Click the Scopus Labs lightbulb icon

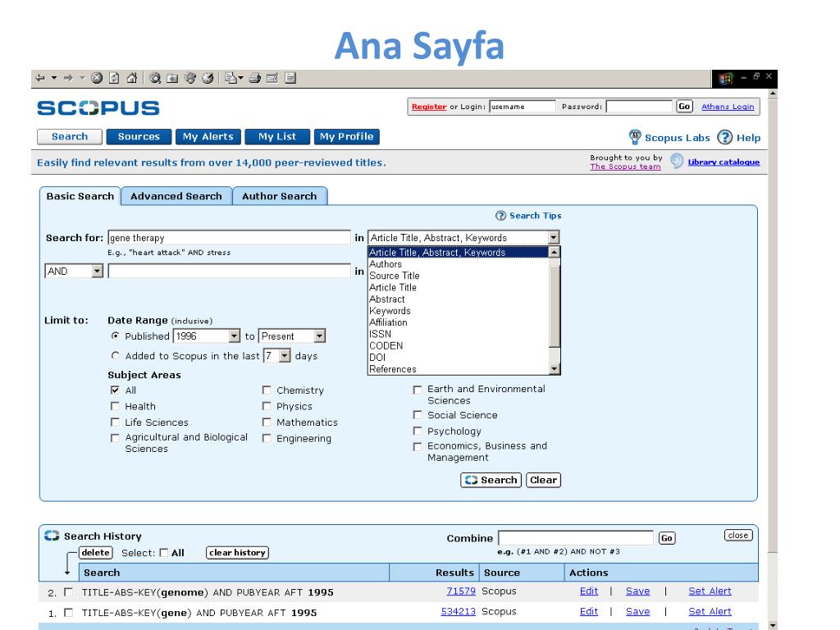635,137
